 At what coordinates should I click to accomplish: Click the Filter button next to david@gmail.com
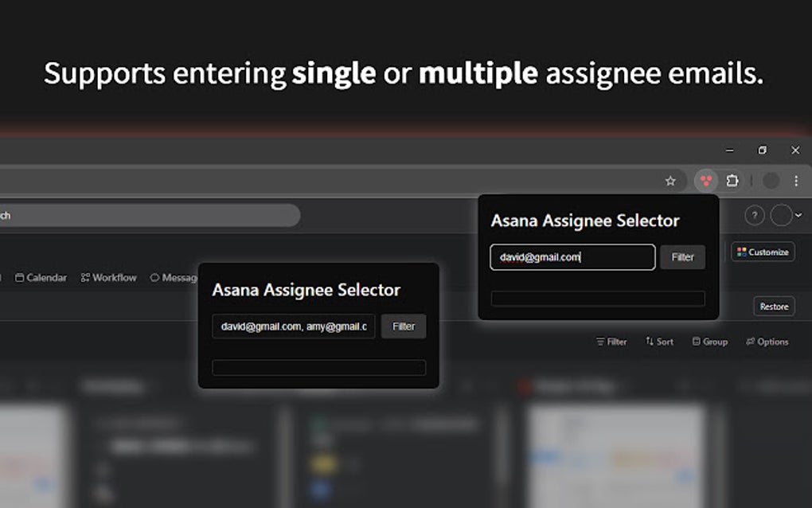tap(682, 256)
